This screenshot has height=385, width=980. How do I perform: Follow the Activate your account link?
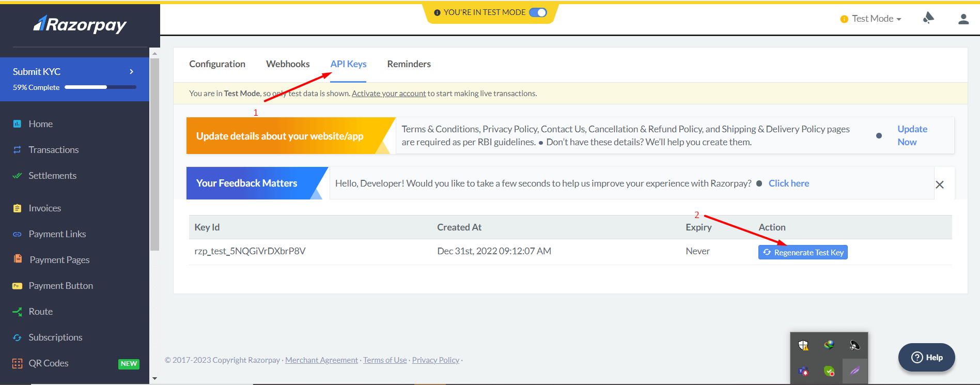[388, 94]
